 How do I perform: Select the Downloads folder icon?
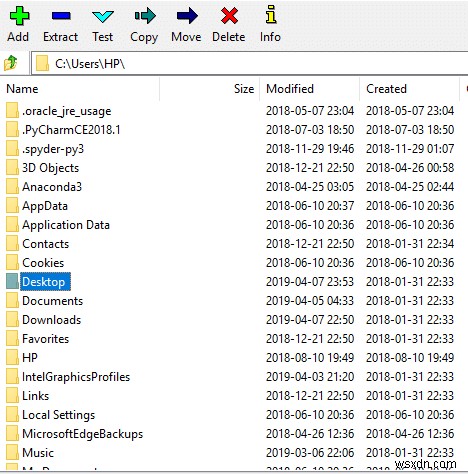[x=12, y=319]
